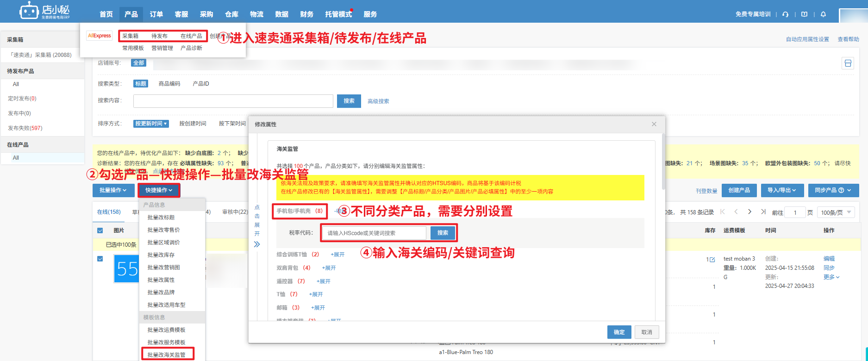
Task: Open the headset customer support icon
Action: coord(785,14)
